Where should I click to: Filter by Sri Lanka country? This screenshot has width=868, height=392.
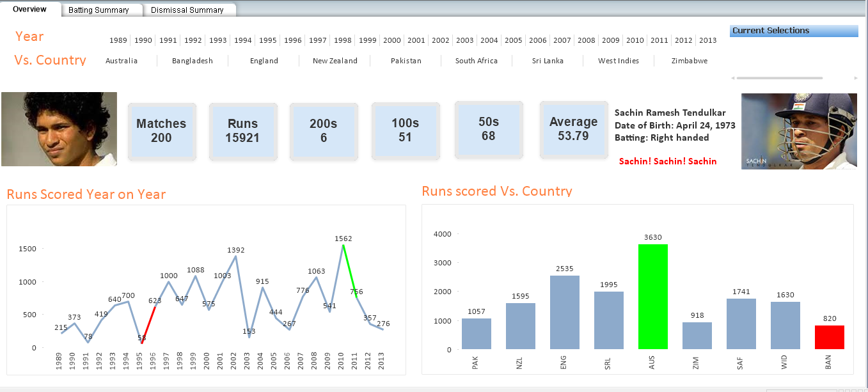(547, 61)
